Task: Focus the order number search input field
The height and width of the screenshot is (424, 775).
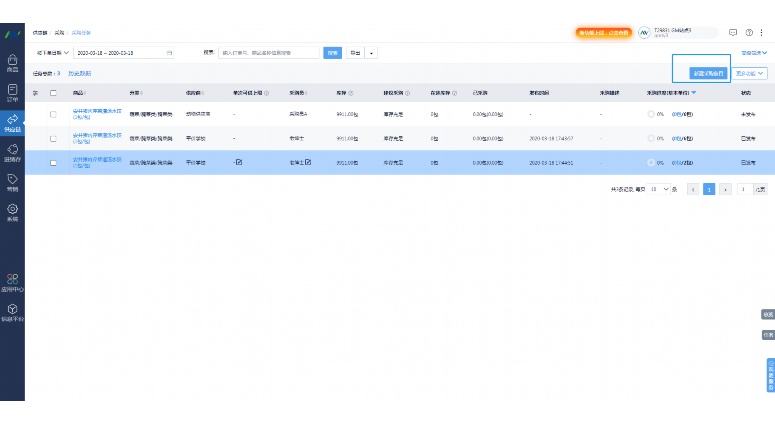Action: click(269, 52)
